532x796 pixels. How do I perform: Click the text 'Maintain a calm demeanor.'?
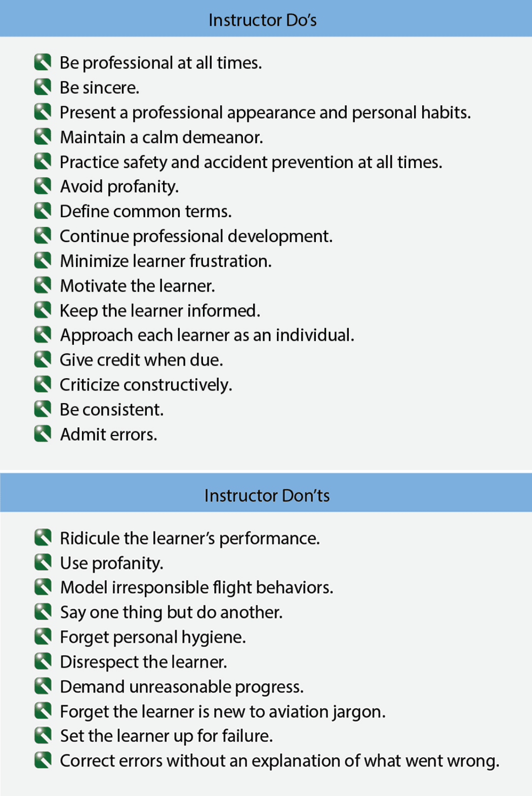pos(161,137)
